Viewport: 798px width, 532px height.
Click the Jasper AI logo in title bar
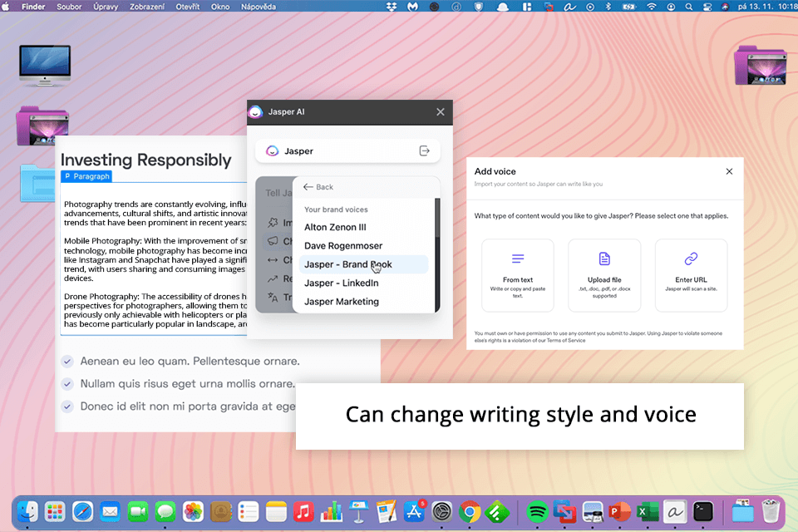[255, 111]
